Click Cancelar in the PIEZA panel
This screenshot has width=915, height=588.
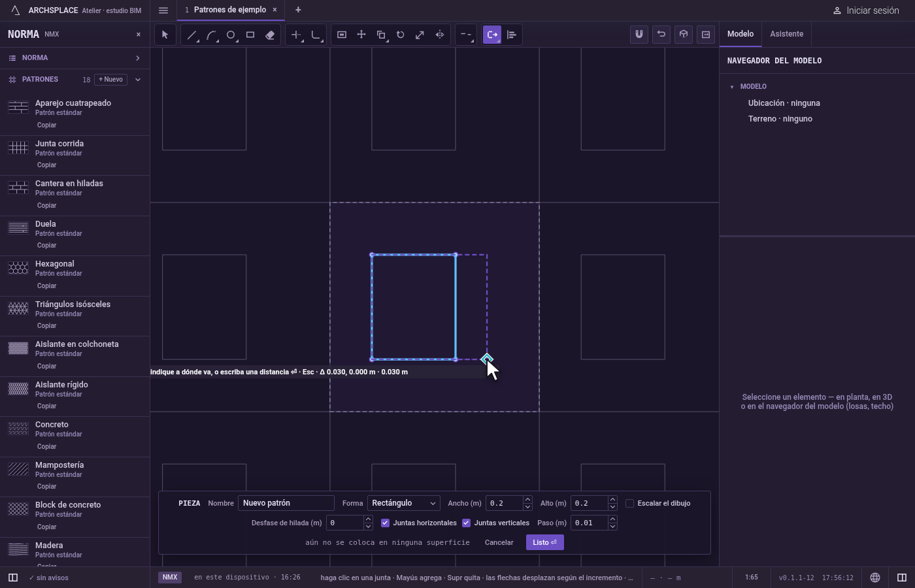[499, 542]
